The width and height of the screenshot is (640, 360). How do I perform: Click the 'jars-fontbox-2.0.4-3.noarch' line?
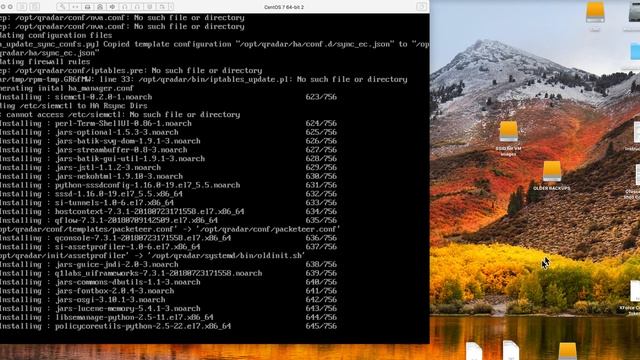[x=168, y=291]
